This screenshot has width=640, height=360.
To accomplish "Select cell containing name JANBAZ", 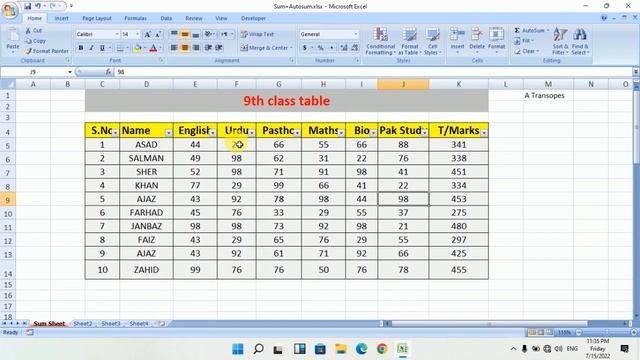I will [x=146, y=226].
